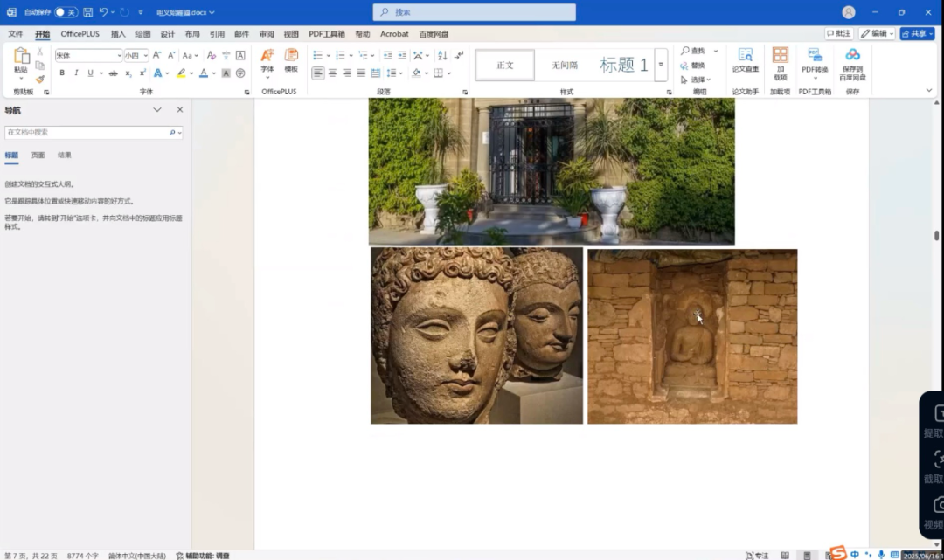Click the 保存到百度网盘 cloud icon
Viewport: 944px width, 560px height.
tap(852, 56)
